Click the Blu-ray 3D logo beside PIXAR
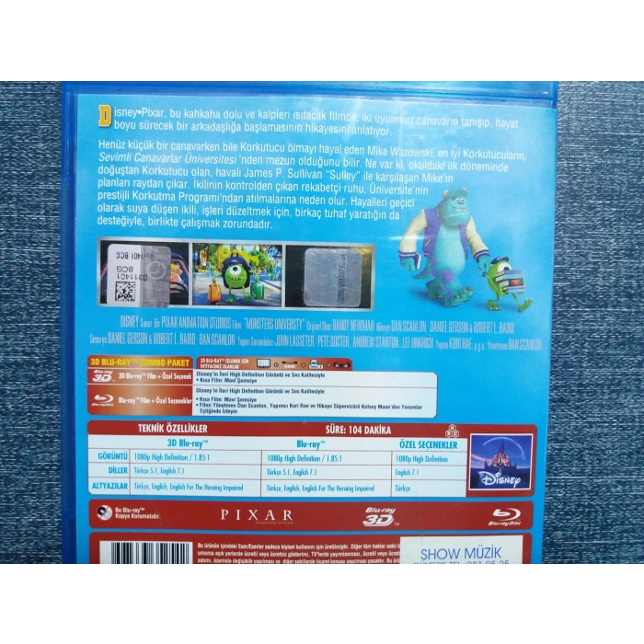 tap(380, 516)
